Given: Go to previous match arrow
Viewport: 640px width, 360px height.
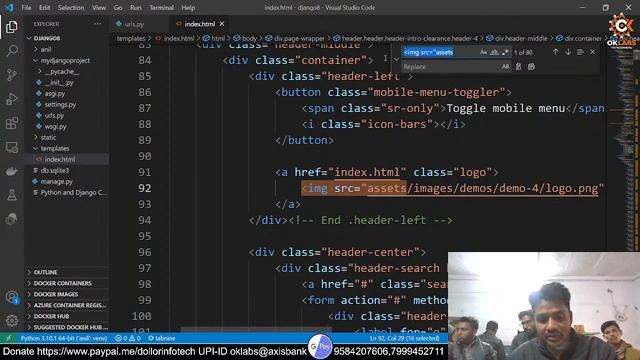Looking at the screenshot, I should [556, 52].
